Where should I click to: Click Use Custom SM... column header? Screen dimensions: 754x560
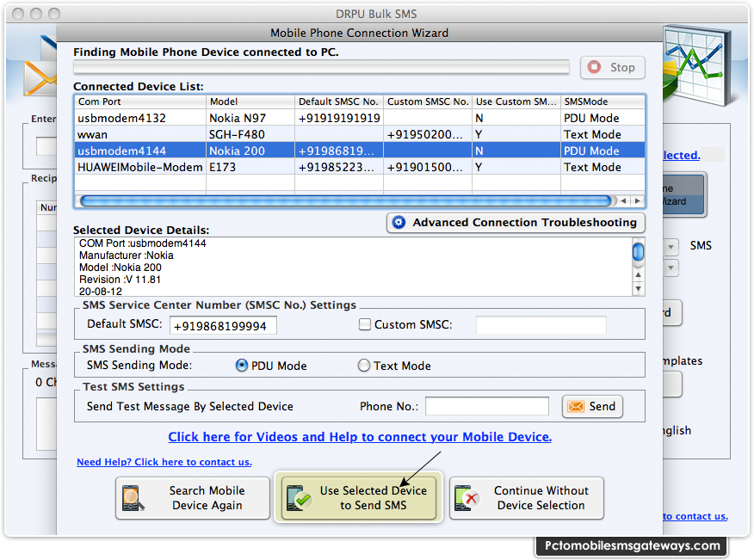pos(516,102)
